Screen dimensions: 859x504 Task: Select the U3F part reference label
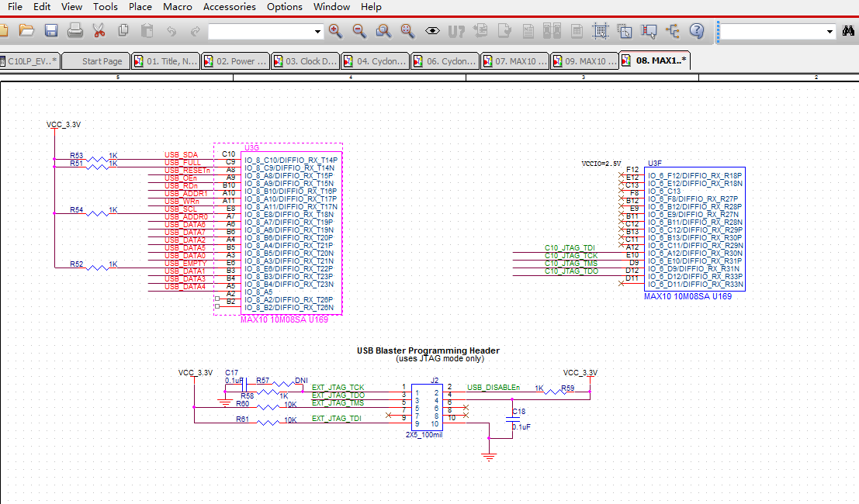(655, 163)
